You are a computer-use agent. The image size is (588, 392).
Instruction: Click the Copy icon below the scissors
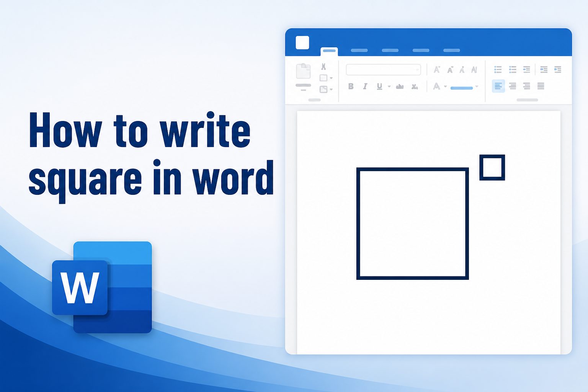[x=323, y=78]
